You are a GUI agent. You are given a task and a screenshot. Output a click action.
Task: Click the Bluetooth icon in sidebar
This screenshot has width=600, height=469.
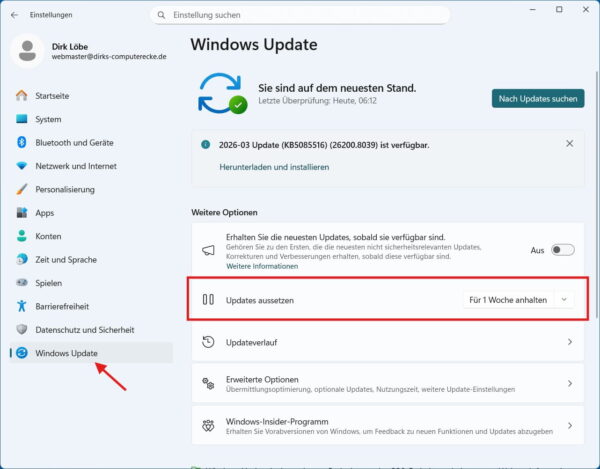22,142
